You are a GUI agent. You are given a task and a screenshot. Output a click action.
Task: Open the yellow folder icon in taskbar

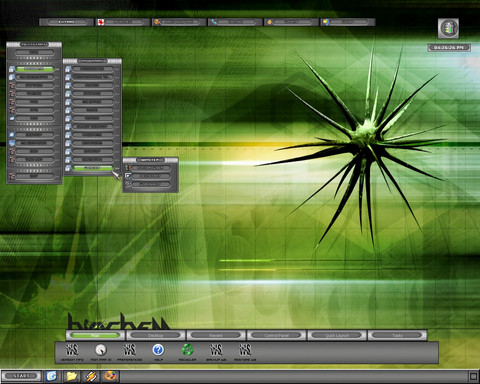(x=71, y=376)
